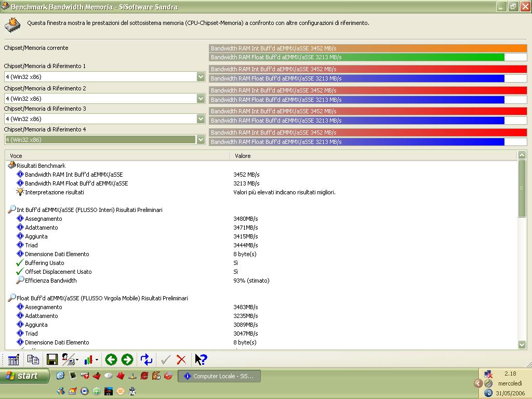Select the Aggiunta row with 3089MB/s
532x399 pixels.
(36, 324)
